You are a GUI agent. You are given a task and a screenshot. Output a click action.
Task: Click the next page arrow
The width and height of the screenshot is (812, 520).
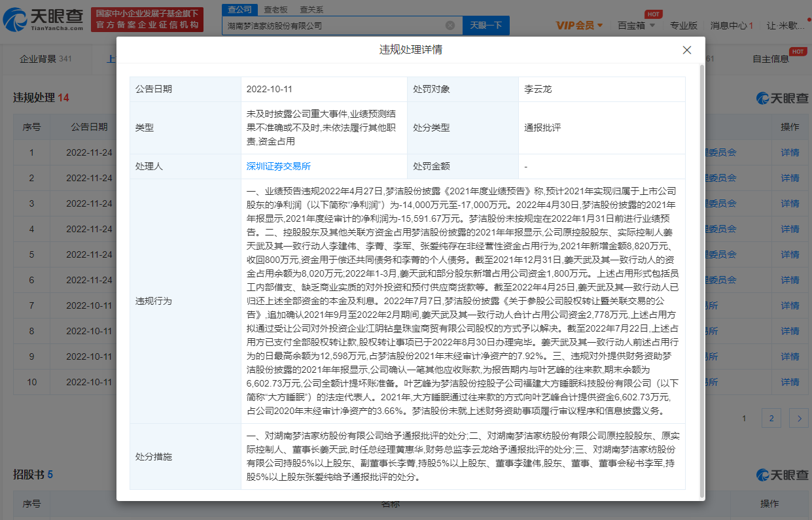[x=798, y=418]
